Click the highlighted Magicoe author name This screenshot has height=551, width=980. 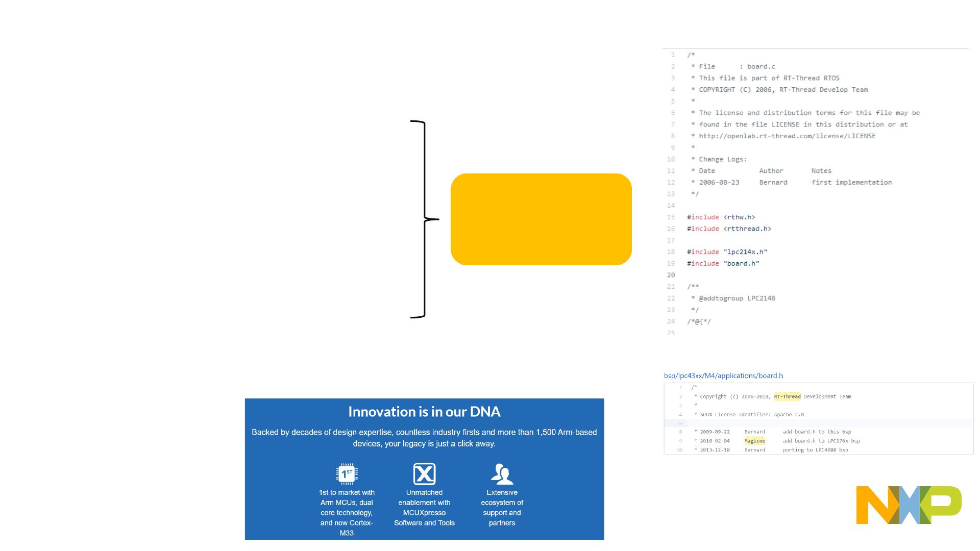(754, 441)
